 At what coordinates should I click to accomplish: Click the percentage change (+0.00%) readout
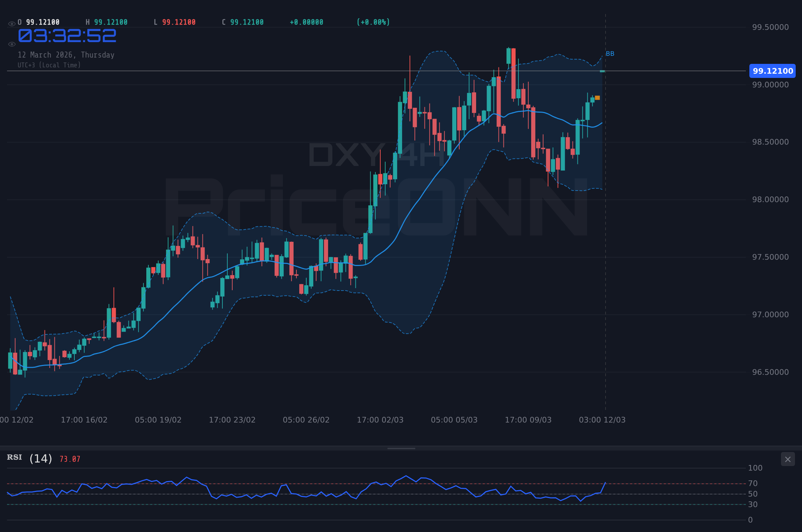[x=373, y=22]
